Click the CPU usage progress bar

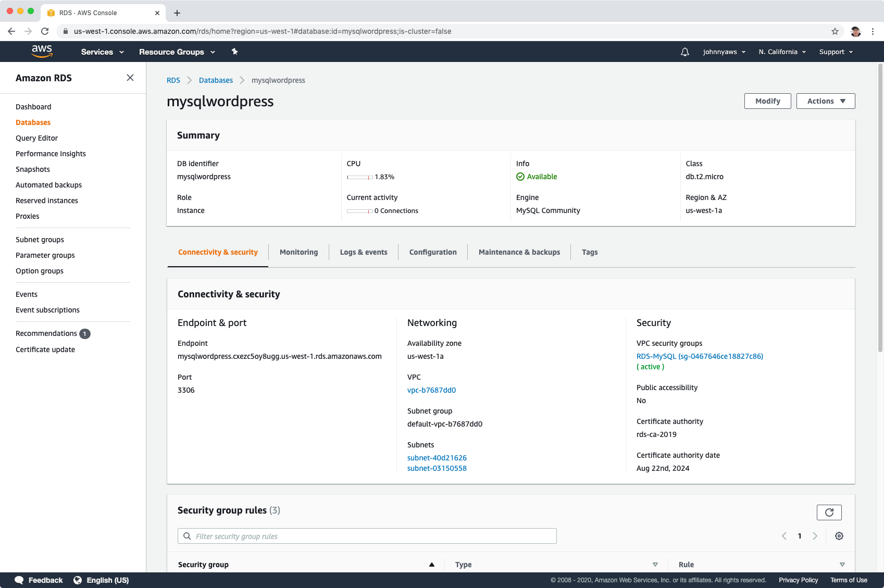[360, 177]
